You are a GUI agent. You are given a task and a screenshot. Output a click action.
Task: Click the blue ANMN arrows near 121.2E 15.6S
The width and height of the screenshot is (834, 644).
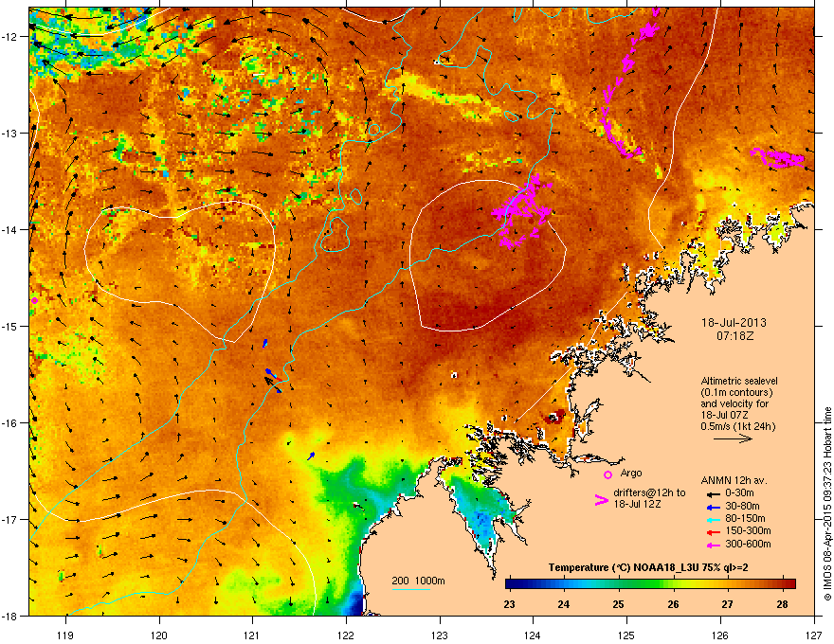coord(273,380)
